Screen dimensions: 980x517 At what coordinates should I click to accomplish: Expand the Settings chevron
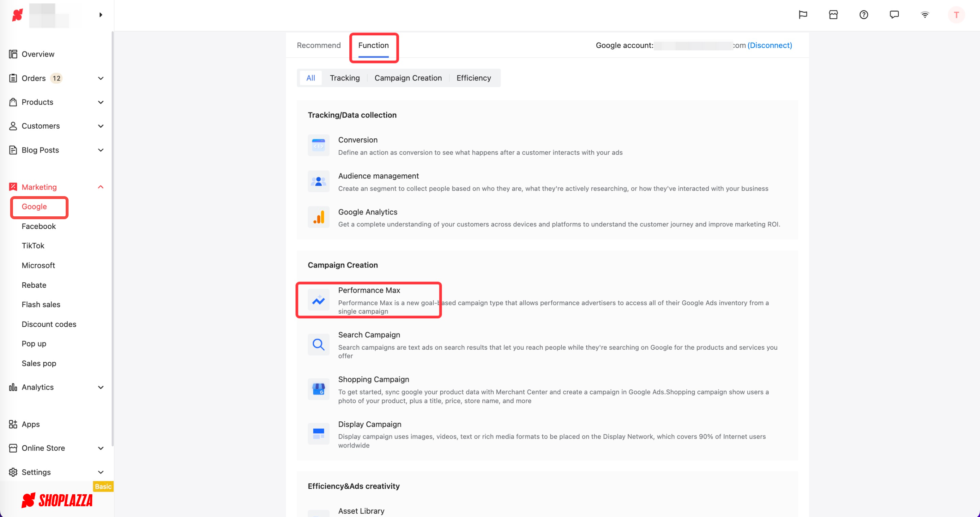pyautogui.click(x=101, y=472)
